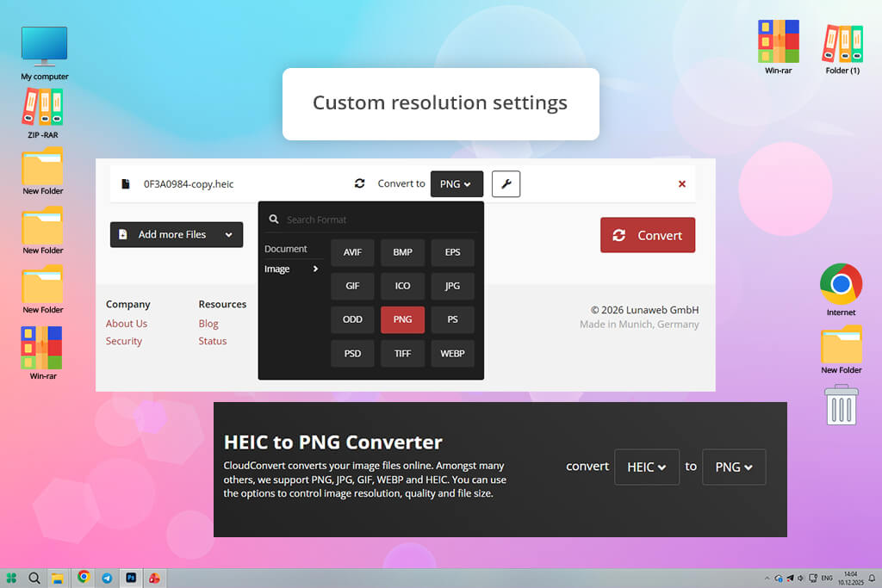
Task: Click the red Convert button
Action: tap(648, 235)
